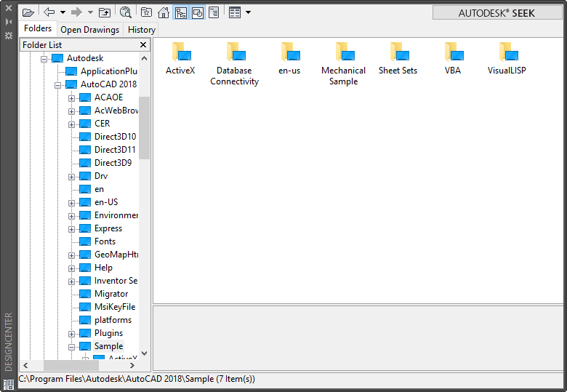Open the palette properties gear icon
This screenshot has height=392, width=567.
9,35
